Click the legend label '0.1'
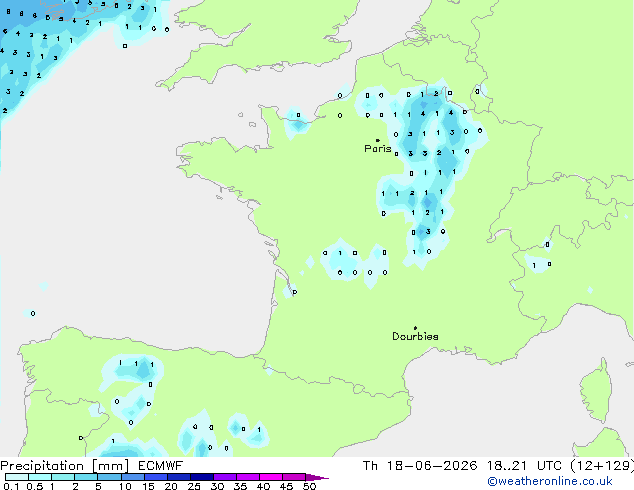634x490 pixels. 11,486
